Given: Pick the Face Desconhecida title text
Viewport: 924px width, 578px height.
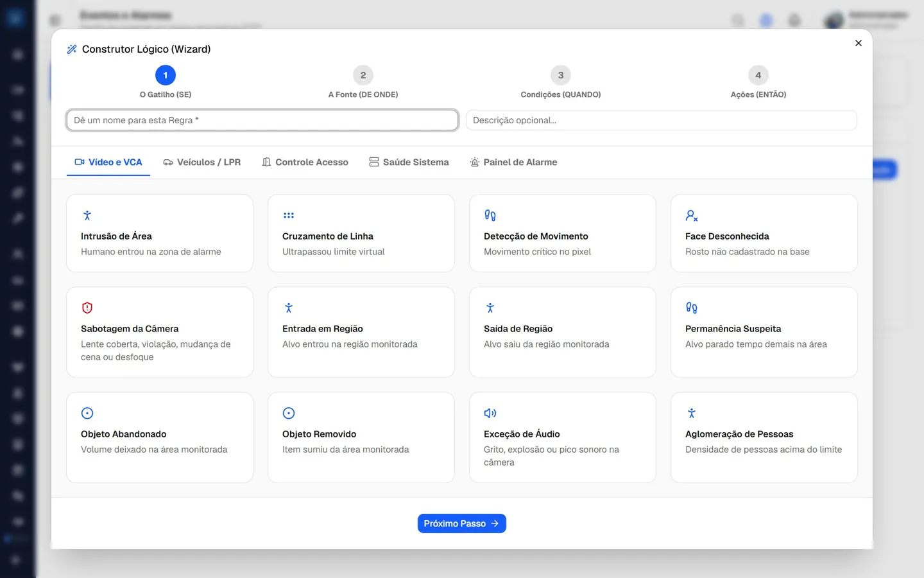Looking at the screenshot, I should point(727,236).
